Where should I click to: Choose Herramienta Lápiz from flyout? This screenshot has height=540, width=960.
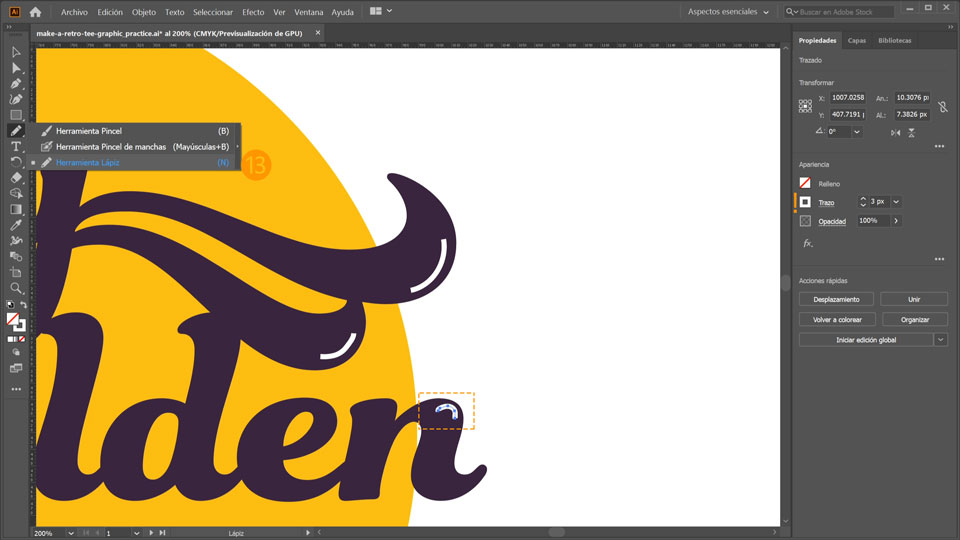133,163
